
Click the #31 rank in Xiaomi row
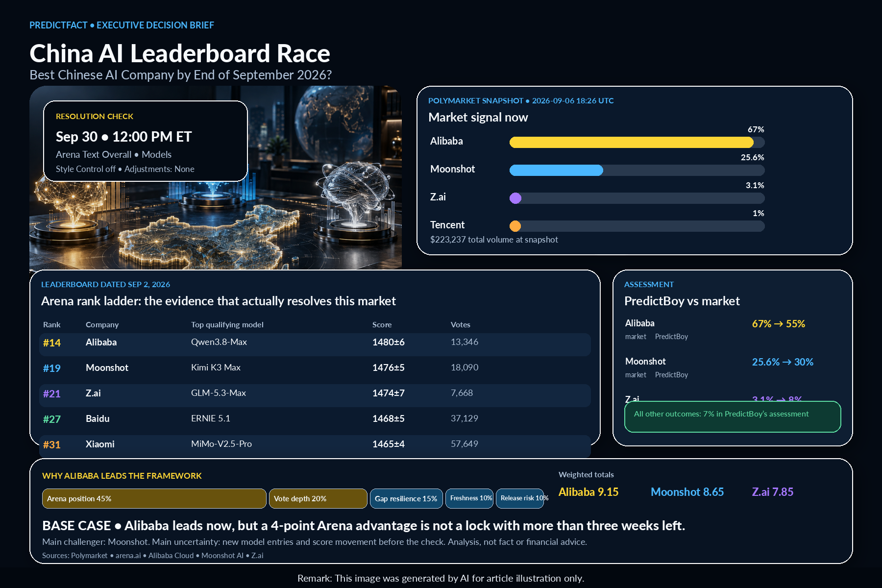52,444
